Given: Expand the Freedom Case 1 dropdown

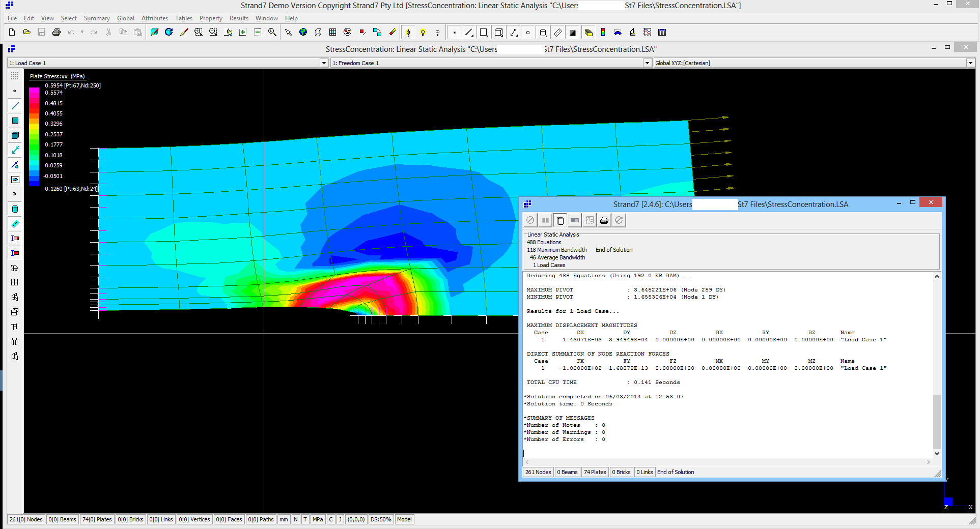Looking at the screenshot, I should coord(647,63).
